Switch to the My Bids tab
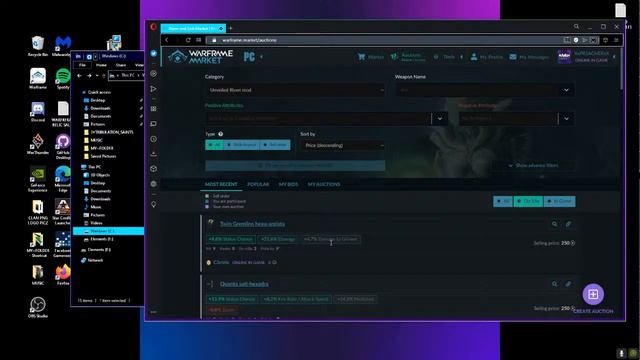Screen dimensions: 640x360 tap(288, 184)
